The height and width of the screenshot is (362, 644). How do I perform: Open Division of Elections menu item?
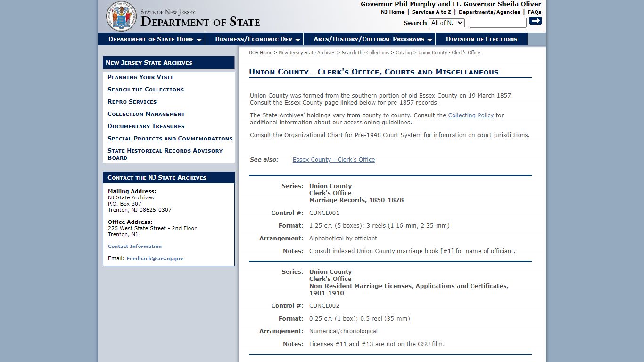[481, 39]
